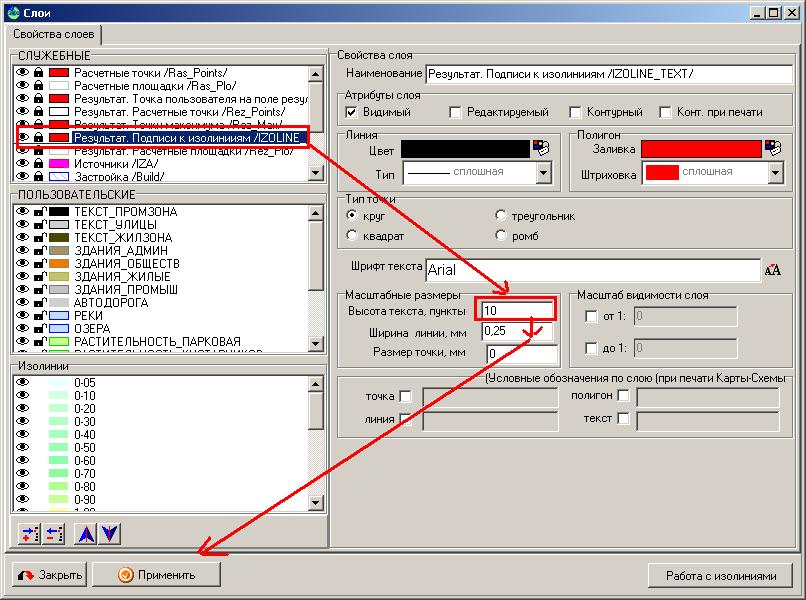
Task: Toggle the Редактируемый checkbox
Action: [455, 112]
